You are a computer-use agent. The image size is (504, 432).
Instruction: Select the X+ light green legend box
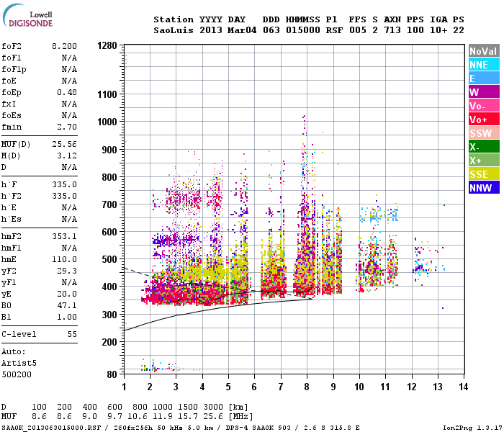pos(484,161)
